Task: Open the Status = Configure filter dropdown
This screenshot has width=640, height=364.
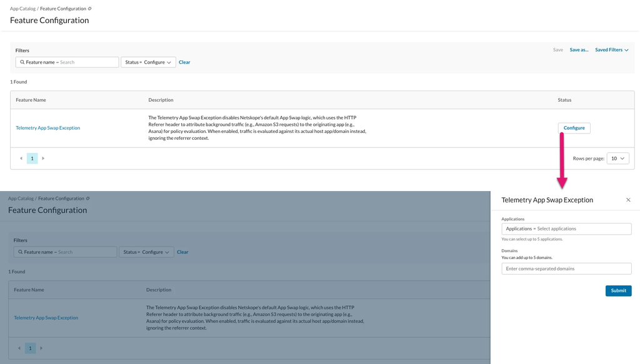Action: 148,62
